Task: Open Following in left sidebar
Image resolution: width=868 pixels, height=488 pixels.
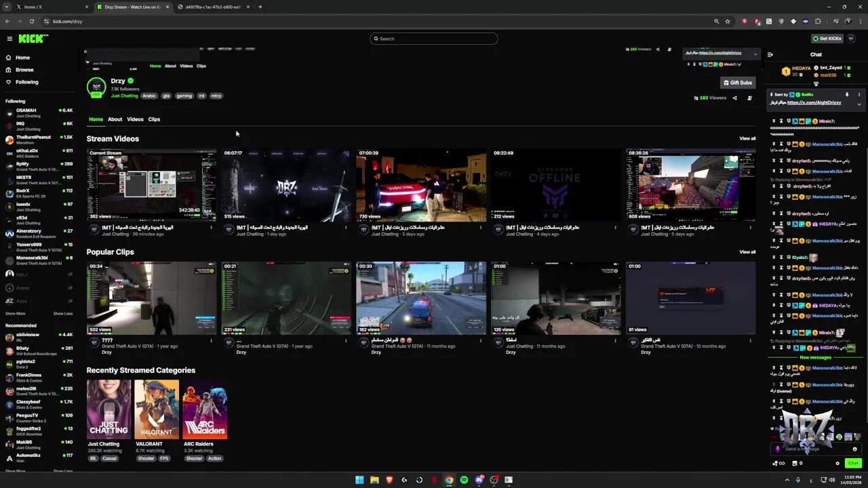Action: pos(26,82)
